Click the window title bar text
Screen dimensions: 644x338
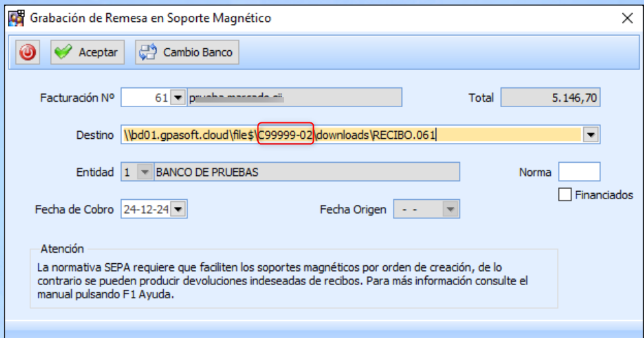pos(151,19)
